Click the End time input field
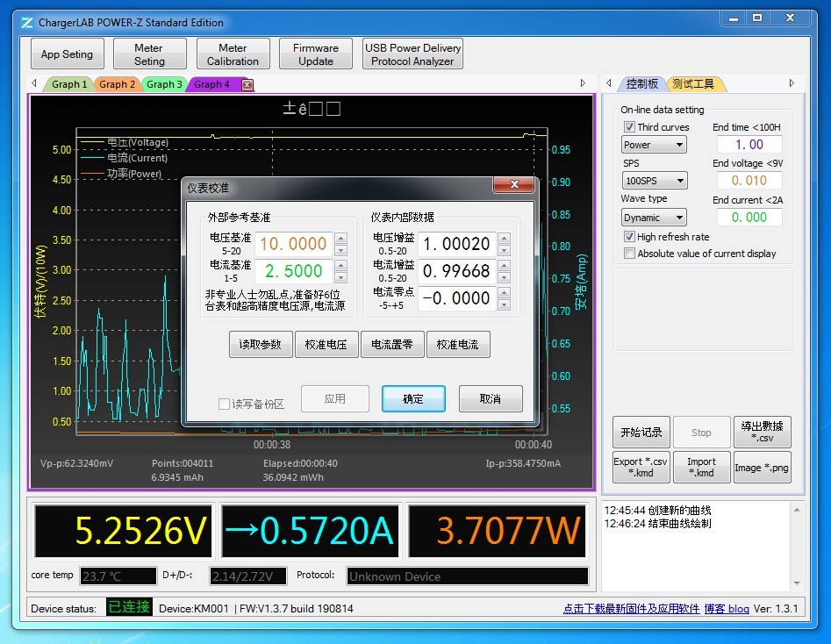The image size is (831, 644). point(749,145)
